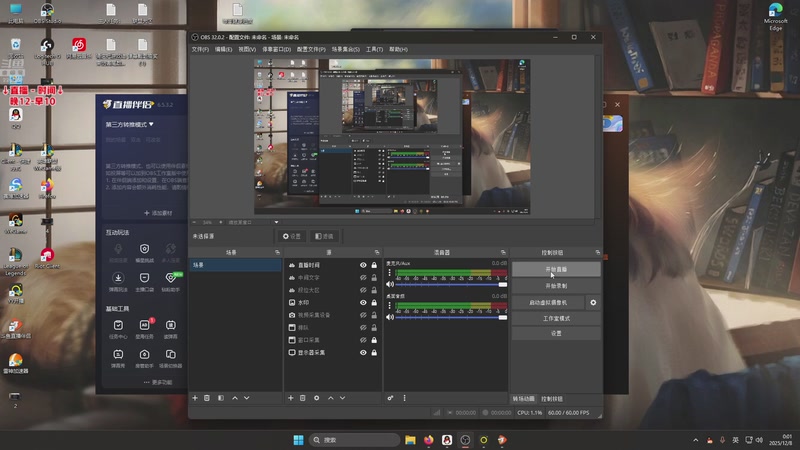Open OBS 设置 in the controls panel

[x=556, y=333]
